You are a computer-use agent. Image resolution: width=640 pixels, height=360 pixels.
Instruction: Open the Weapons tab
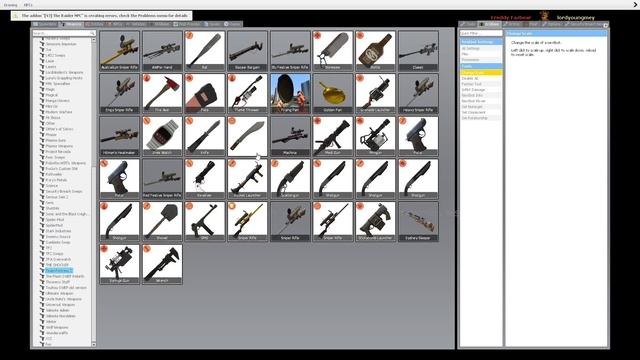click(x=72, y=24)
